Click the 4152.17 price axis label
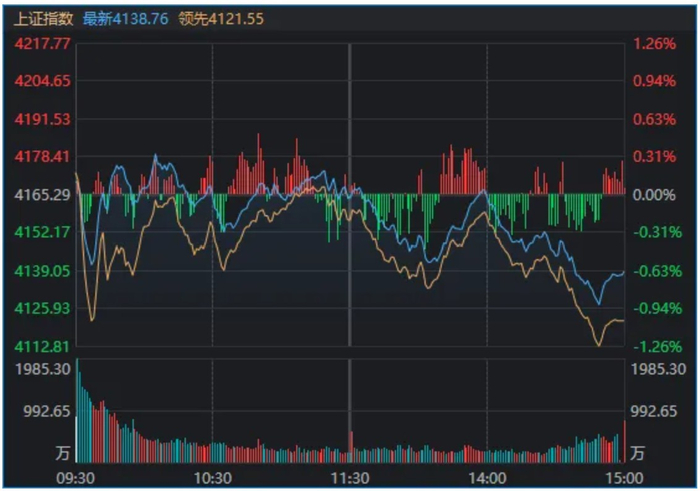This screenshot has height=491, width=700. pos(42,232)
